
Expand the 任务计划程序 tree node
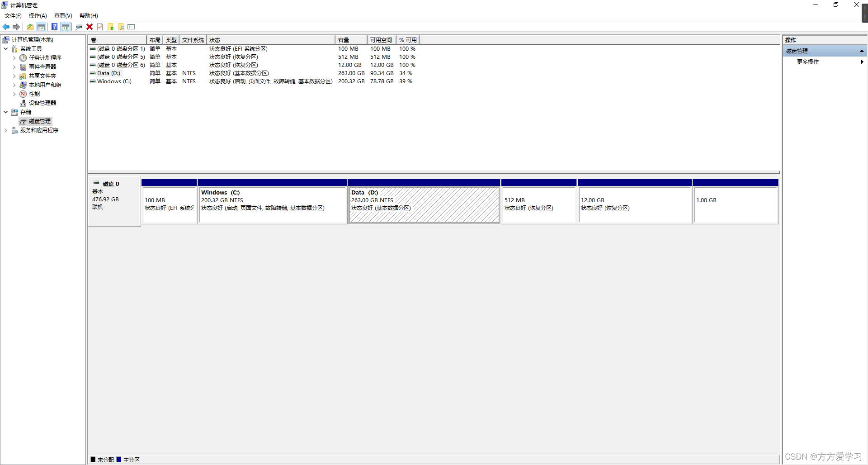14,58
